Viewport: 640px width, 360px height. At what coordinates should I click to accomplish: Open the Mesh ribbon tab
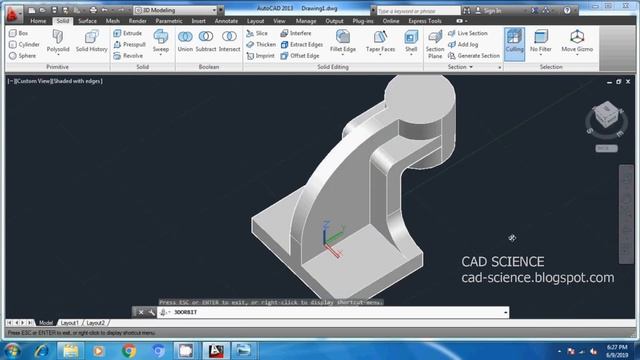[x=113, y=21]
